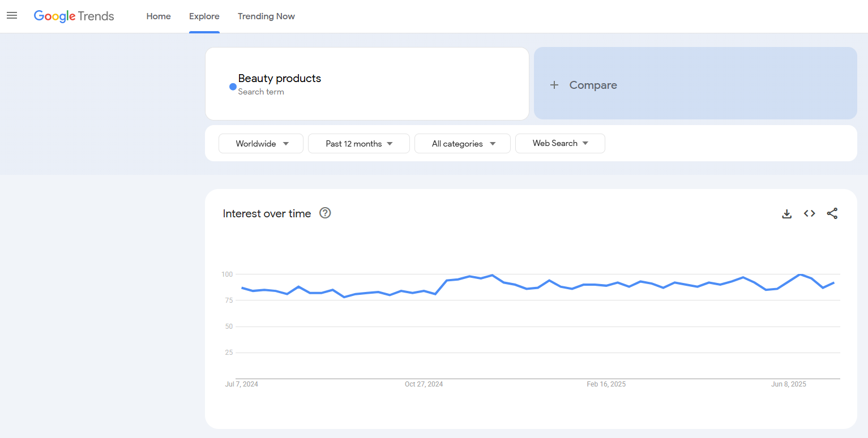Select the Explore tab
This screenshot has height=438, width=868.
[x=204, y=16]
